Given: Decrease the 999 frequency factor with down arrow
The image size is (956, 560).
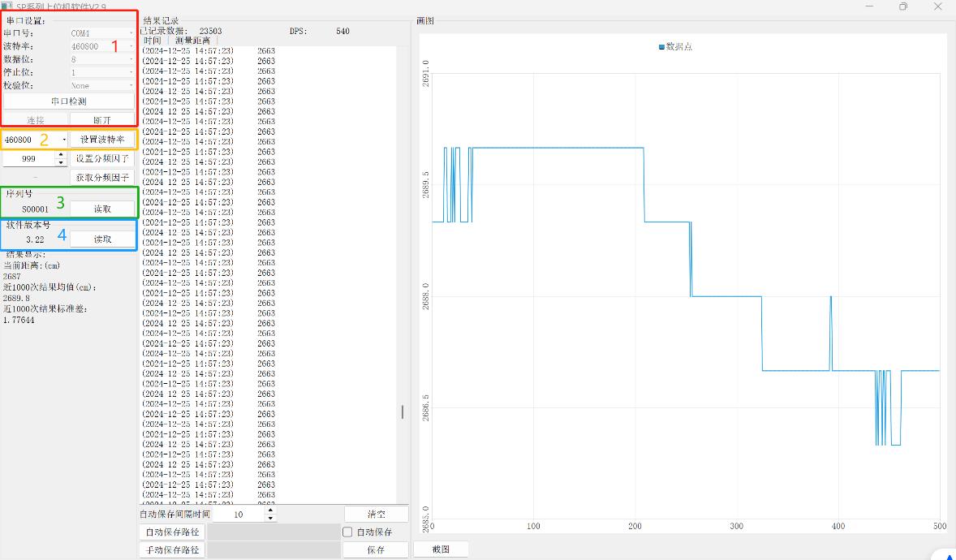Looking at the screenshot, I should [x=60, y=162].
